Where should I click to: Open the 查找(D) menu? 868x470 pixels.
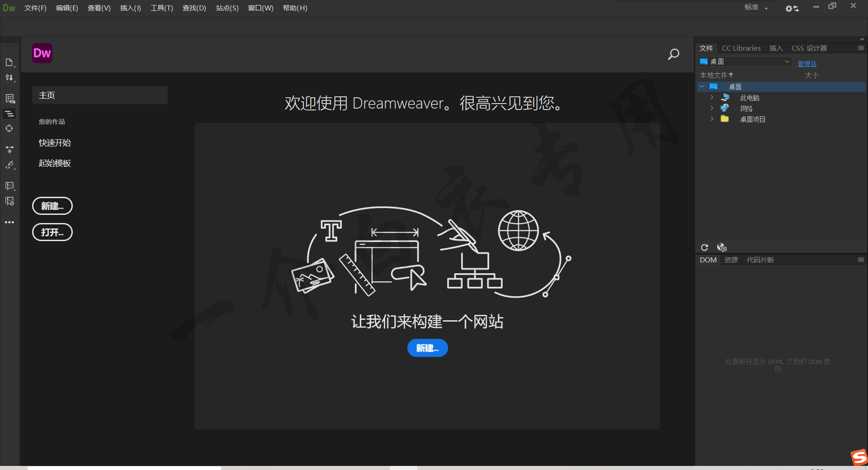coord(194,8)
